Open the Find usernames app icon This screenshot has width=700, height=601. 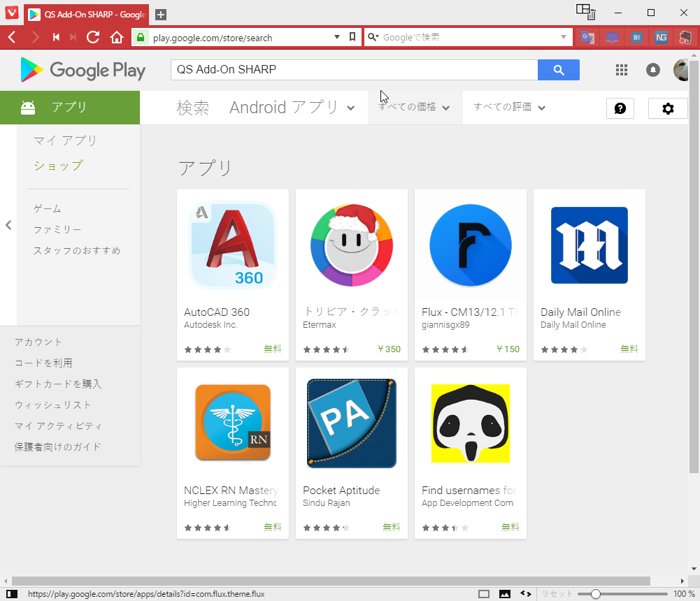pyautogui.click(x=471, y=423)
